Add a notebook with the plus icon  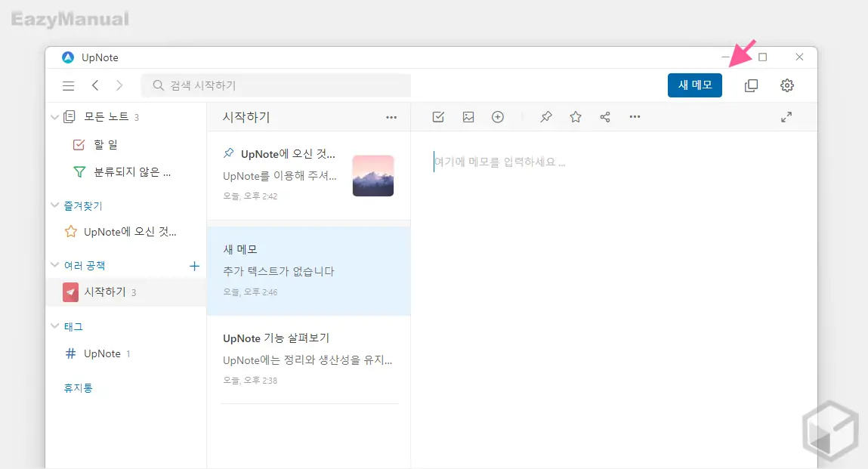pyautogui.click(x=194, y=267)
